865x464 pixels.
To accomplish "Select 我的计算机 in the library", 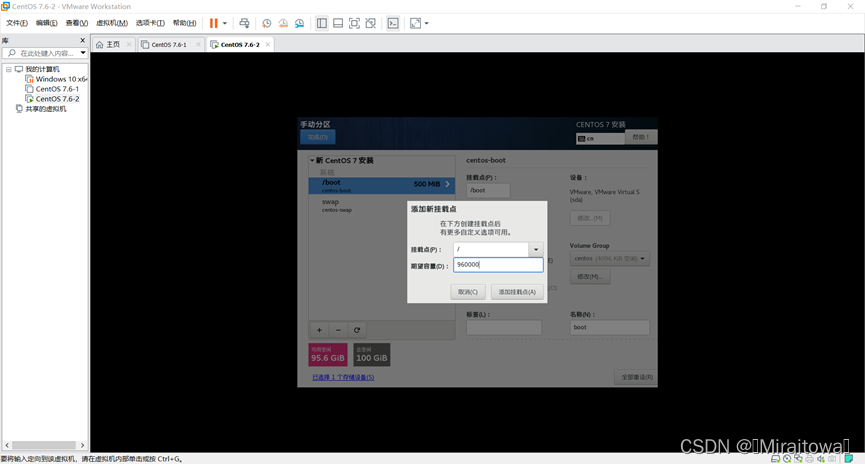I will pos(42,70).
